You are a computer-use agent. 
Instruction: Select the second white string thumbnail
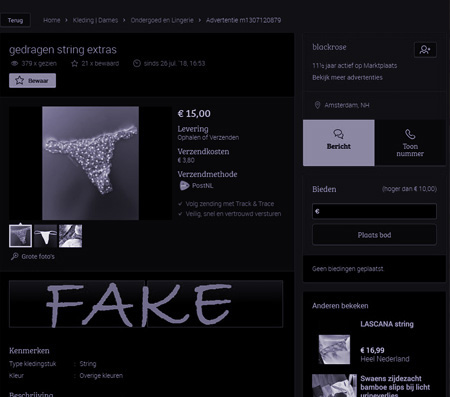point(45,236)
